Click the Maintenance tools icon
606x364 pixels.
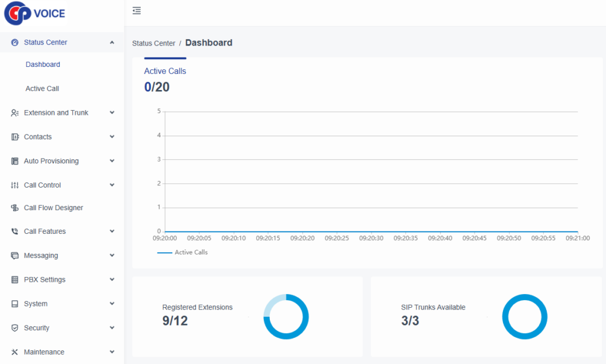click(15, 352)
